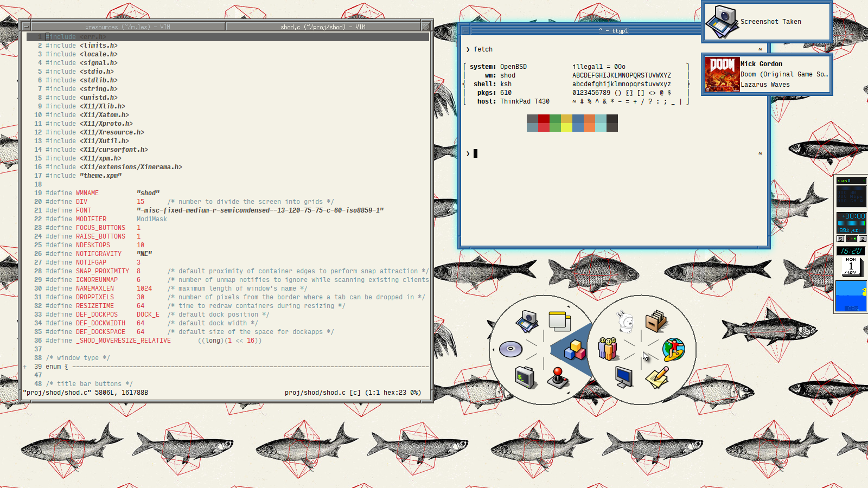The image size is (868, 488).
Task: Click the Screenshot Taken notification
Action: (x=767, y=22)
